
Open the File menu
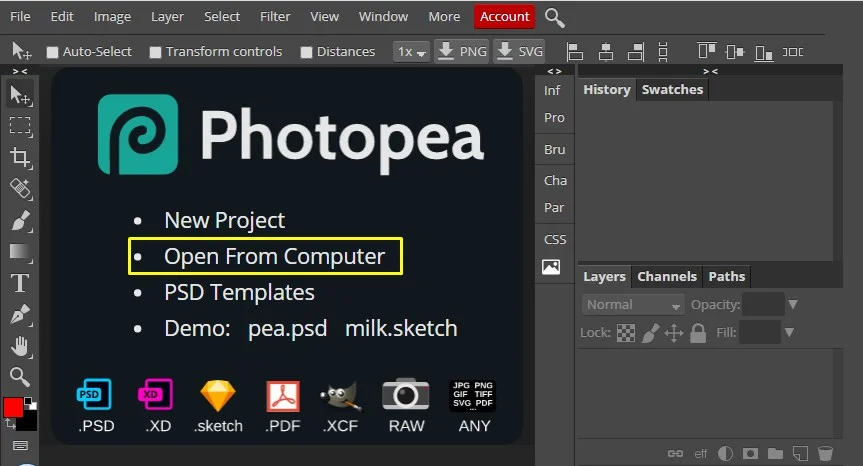click(20, 17)
